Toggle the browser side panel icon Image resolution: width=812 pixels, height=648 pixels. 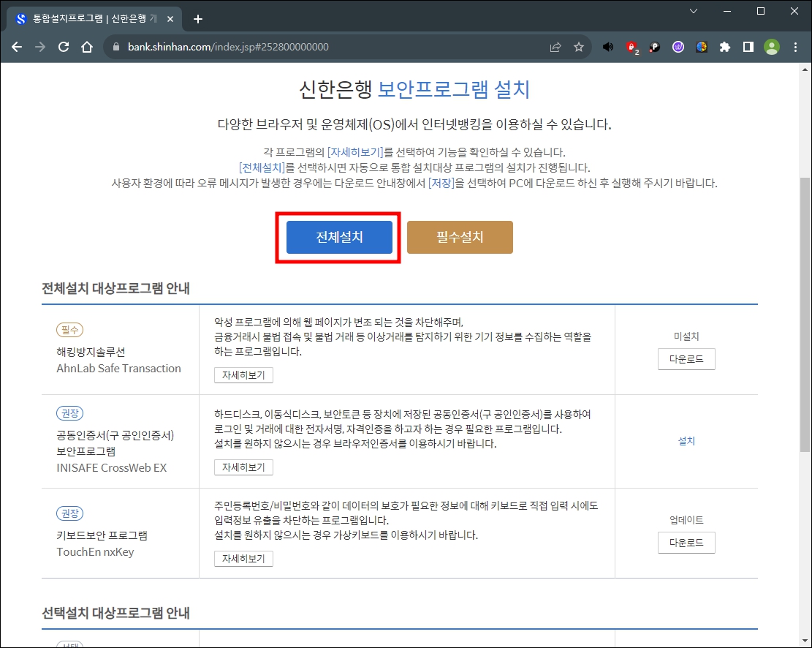(748, 48)
